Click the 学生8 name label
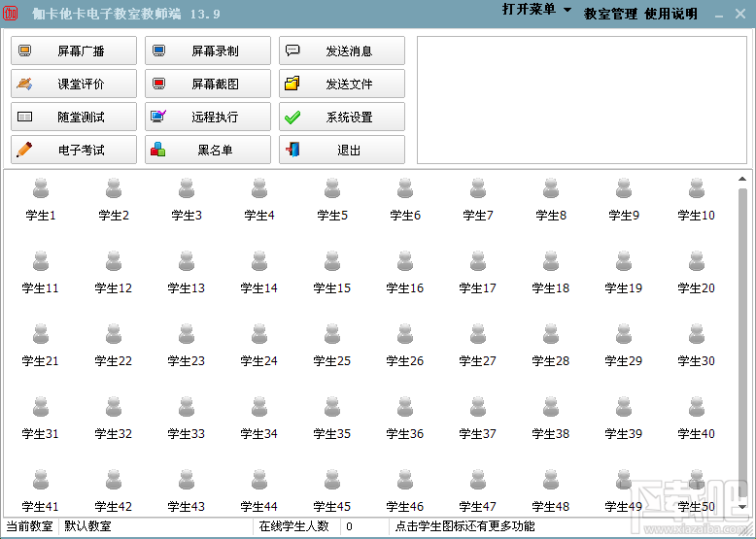Image resolution: width=756 pixels, height=539 pixels. click(551, 216)
